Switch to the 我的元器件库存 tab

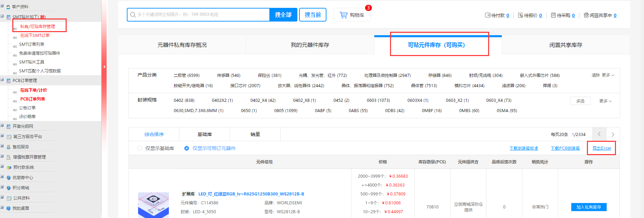(x=310, y=45)
